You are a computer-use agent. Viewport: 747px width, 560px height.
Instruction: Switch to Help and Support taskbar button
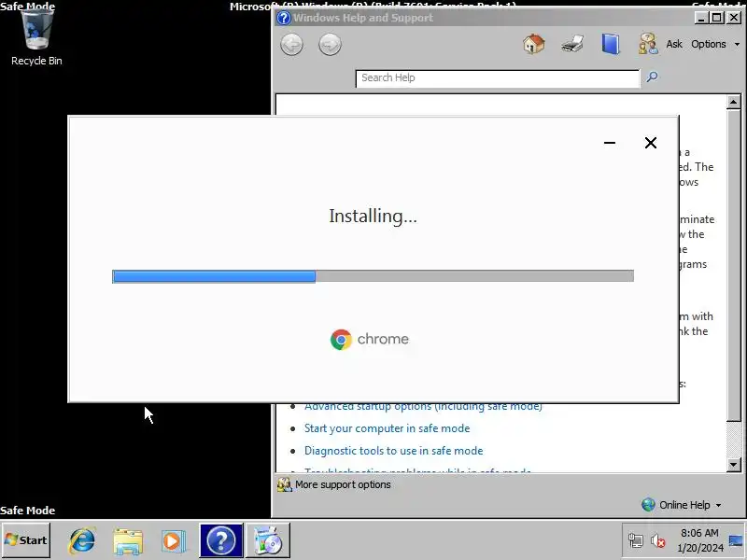(x=221, y=540)
